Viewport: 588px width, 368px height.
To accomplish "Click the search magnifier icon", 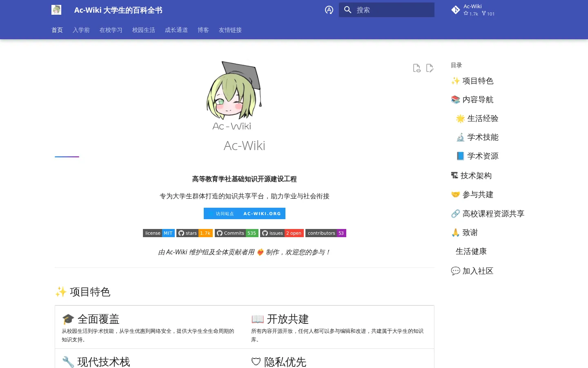I will point(348,10).
